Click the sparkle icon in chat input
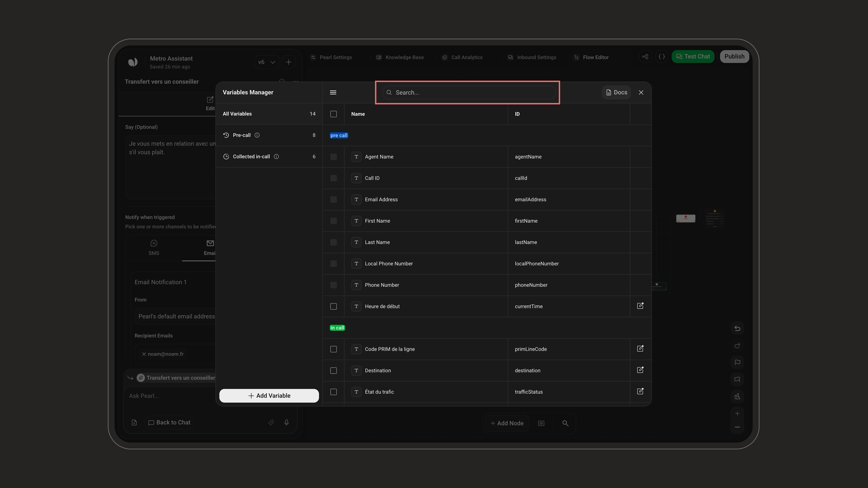This screenshot has width=868, height=488. (x=271, y=422)
